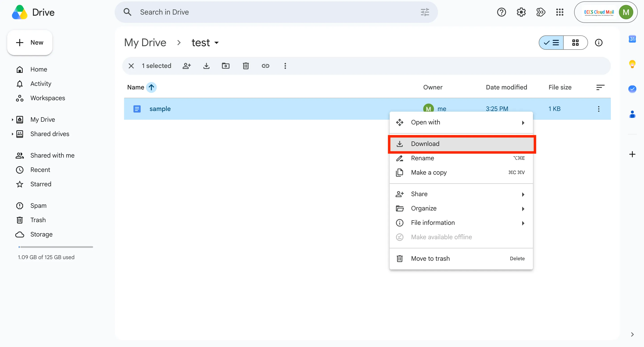Choose Download from the context menu
The height and width of the screenshot is (347, 644).
[x=461, y=144]
